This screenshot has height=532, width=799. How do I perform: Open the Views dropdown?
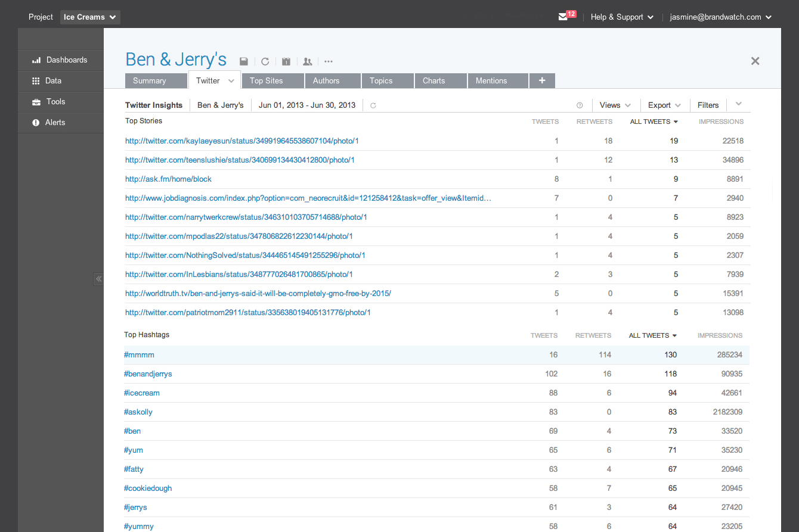pyautogui.click(x=615, y=105)
